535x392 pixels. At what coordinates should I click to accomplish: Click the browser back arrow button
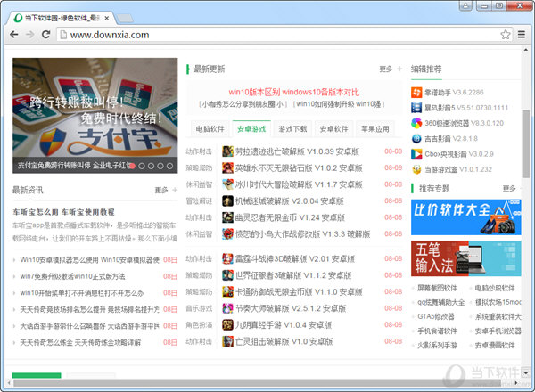tap(16, 35)
